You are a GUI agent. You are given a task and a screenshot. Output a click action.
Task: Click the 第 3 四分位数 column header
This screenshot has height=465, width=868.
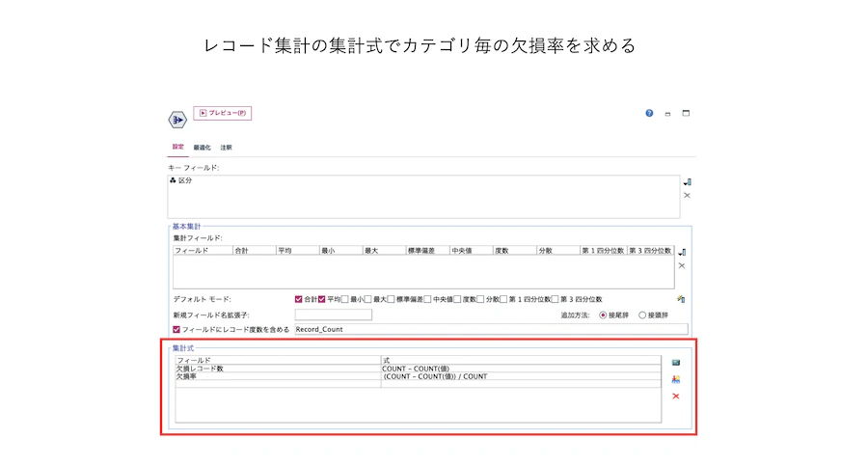[651, 251]
